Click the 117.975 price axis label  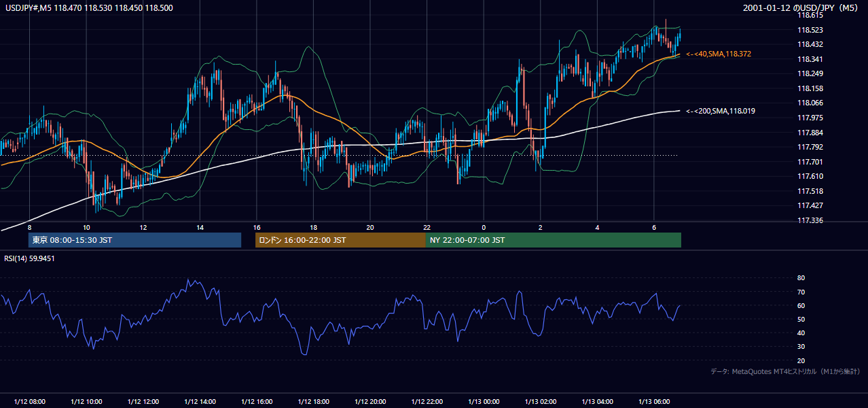point(810,118)
